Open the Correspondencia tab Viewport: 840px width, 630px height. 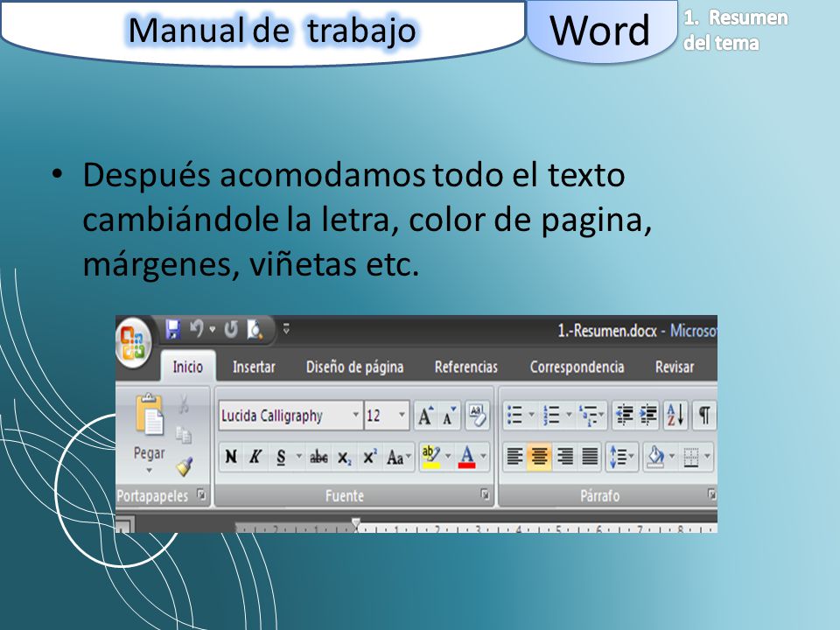click(x=577, y=367)
